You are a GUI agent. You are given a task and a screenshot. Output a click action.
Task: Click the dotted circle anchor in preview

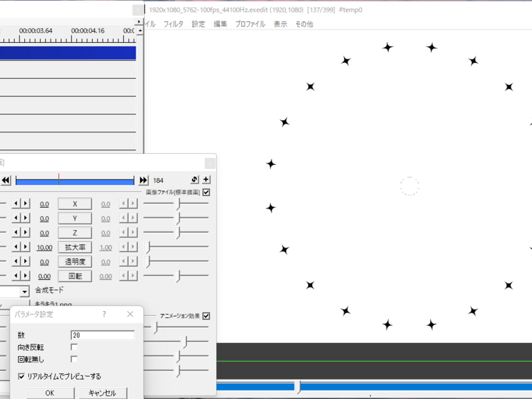pos(409,186)
